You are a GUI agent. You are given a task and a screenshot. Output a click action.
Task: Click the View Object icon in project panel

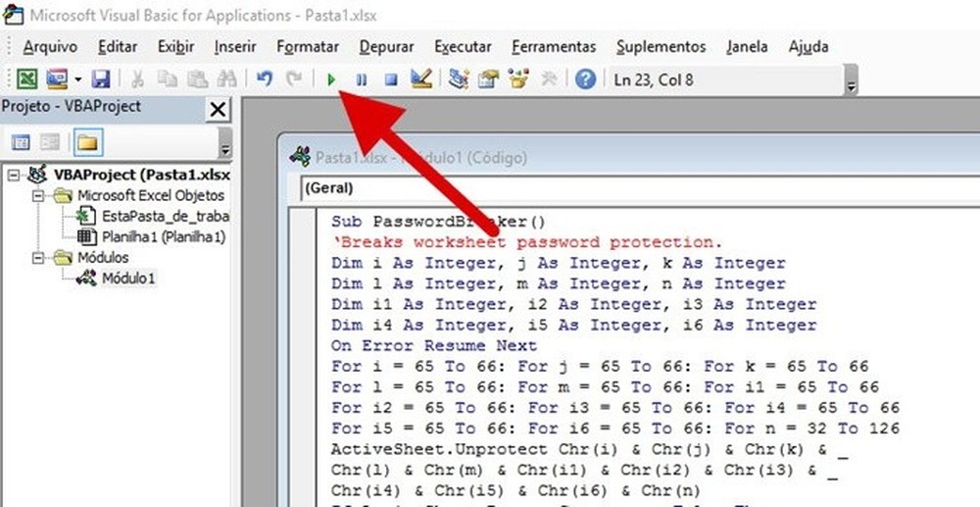coord(50,143)
